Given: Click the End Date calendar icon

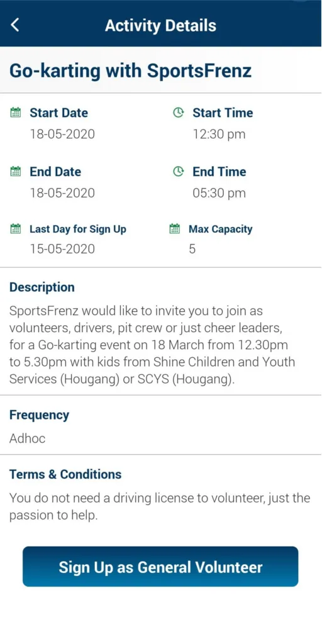Looking at the screenshot, I should [15, 172].
